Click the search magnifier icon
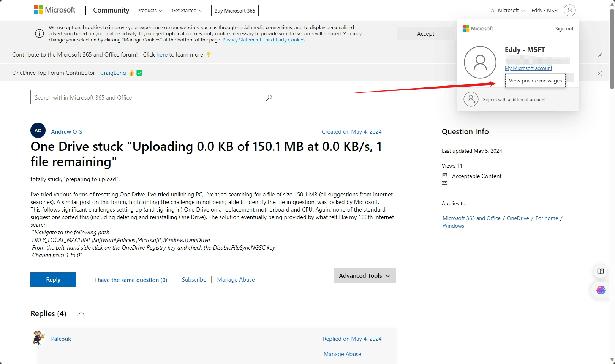This screenshot has width=615, height=364. tap(269, 98)
